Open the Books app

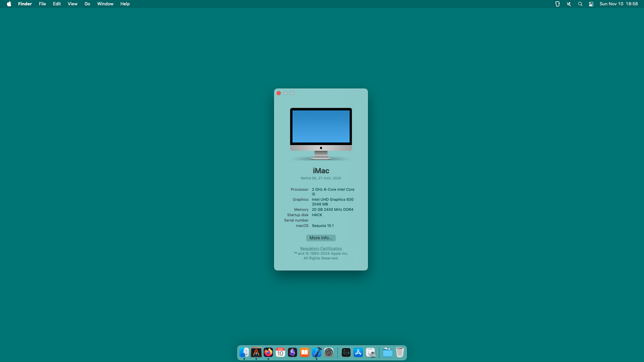click(x=305, y=353)
